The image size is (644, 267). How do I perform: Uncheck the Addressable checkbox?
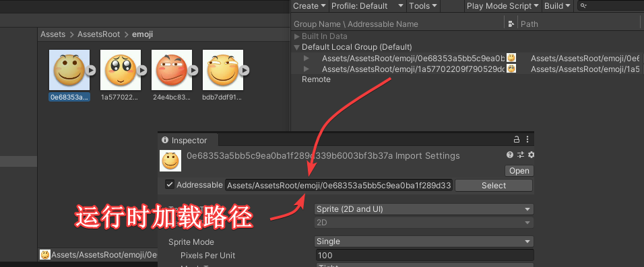pyautogui.click(x=170, y=184)
